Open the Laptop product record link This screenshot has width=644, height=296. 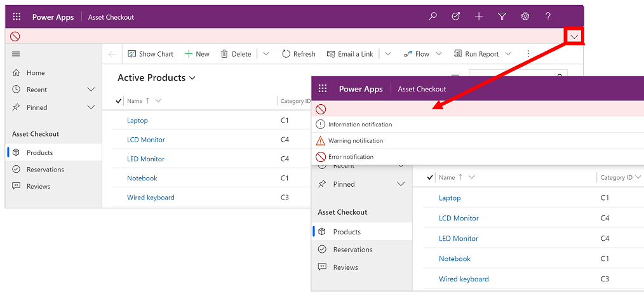[x=137, y=121]
